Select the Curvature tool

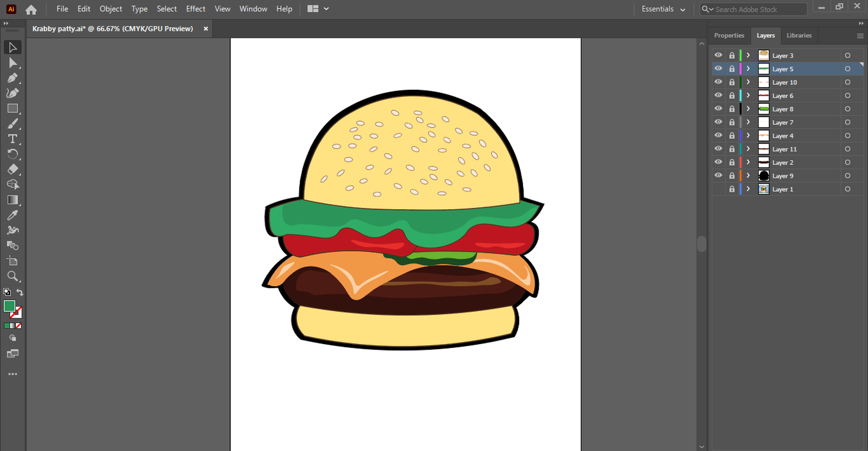click(x=13, y=94)
